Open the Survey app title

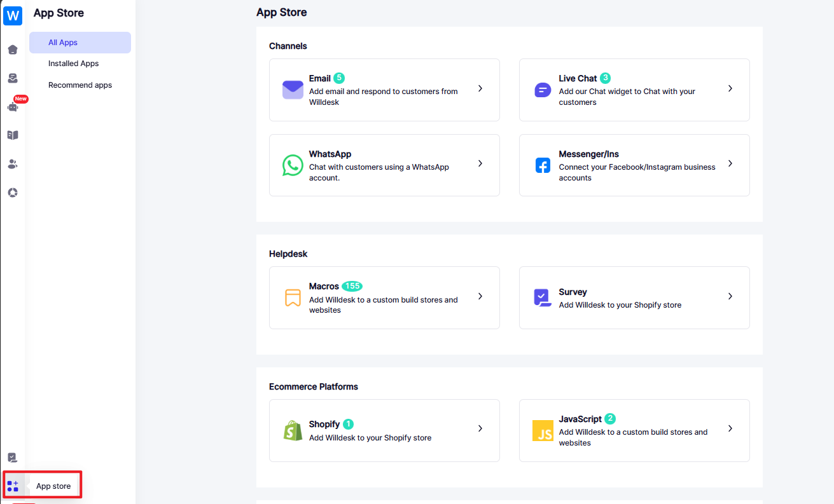[x=573, y=292]
